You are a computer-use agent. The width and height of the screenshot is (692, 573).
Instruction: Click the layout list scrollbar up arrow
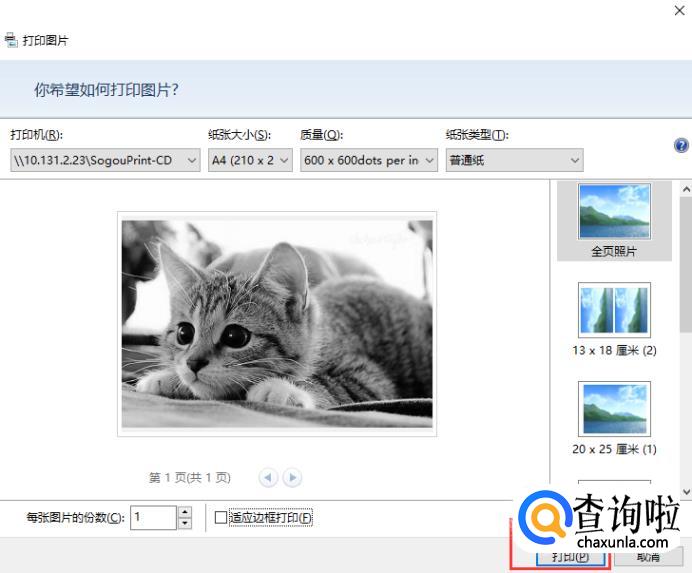[686, 189]
